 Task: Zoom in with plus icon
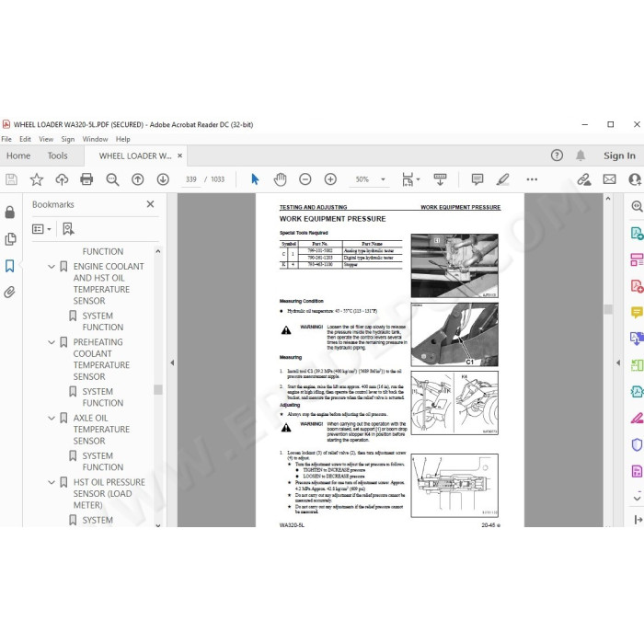coord(330,179)
